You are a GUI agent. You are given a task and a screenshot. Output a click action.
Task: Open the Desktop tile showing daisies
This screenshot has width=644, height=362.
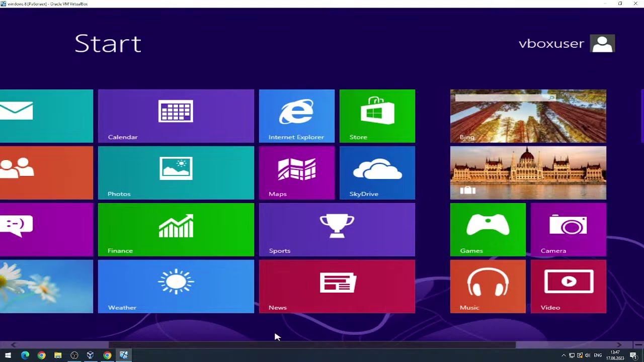pyautogui.click(x=46, y=286)
